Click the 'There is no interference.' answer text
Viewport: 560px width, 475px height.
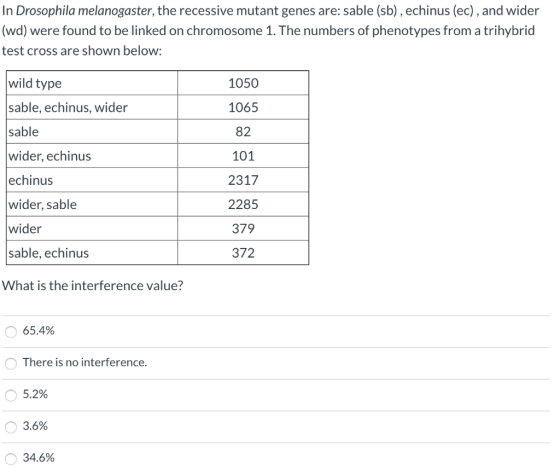(85, 362)
